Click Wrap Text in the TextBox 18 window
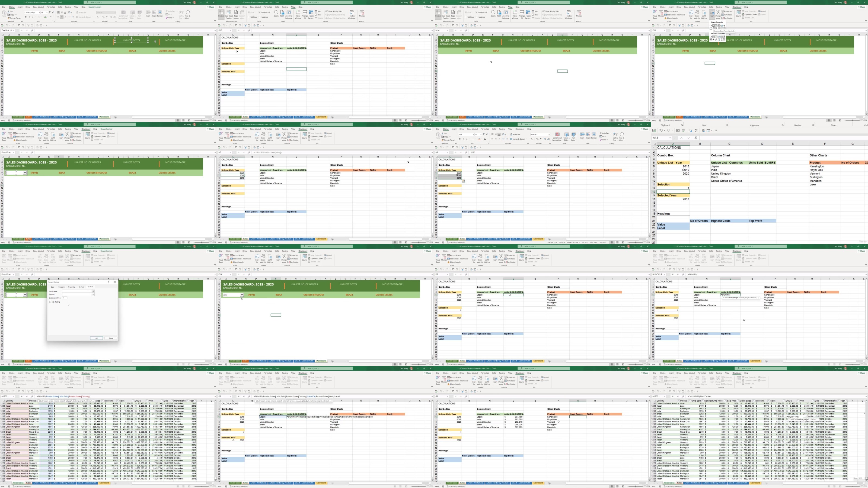 [x=82, y=12]
